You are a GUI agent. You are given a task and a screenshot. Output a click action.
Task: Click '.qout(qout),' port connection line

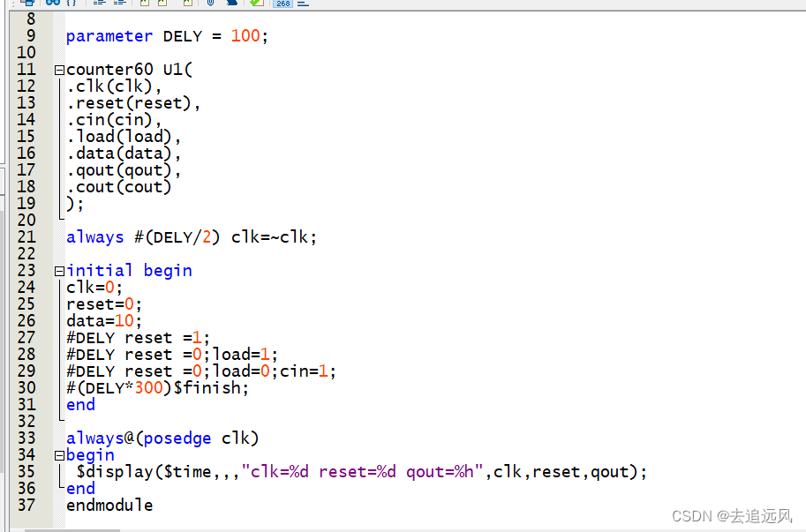124,170
